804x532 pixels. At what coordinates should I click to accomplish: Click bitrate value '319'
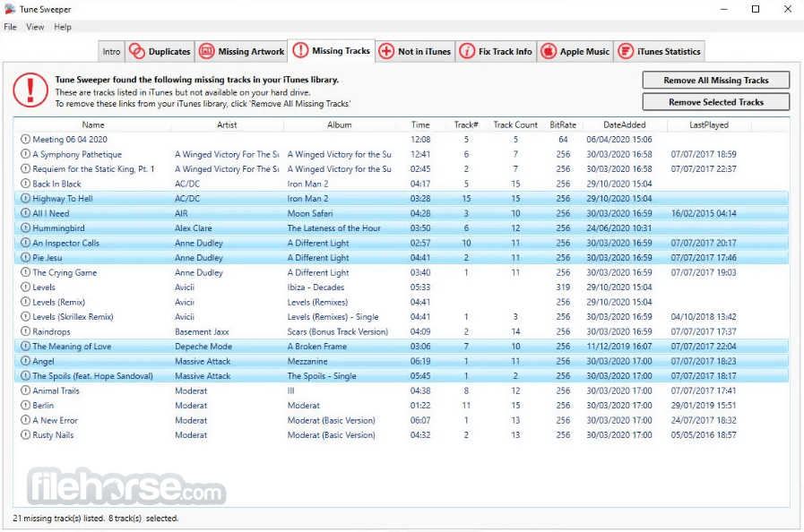click(563, 287)
